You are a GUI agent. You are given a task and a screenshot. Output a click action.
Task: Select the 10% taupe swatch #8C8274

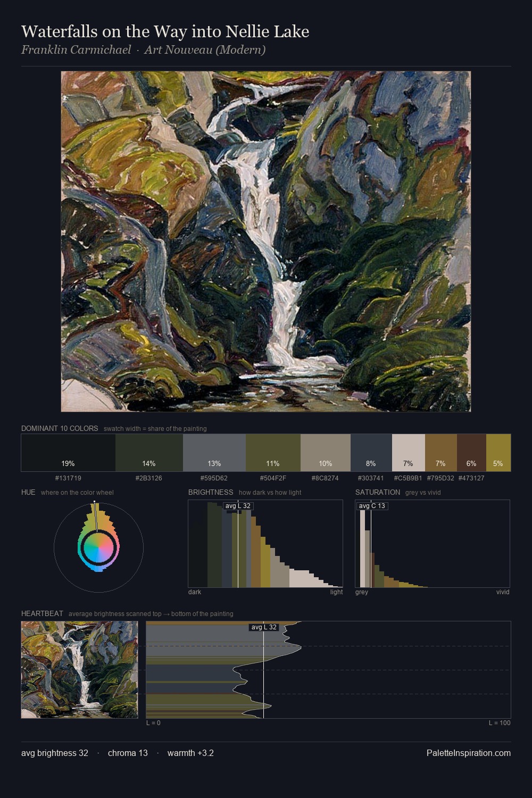click(x=326, y=453)
